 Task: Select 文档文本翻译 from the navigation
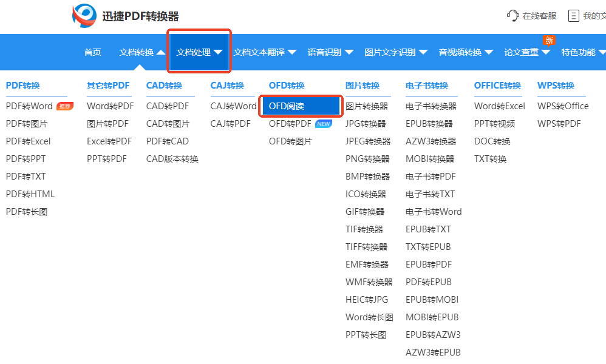tap(260, 52)
